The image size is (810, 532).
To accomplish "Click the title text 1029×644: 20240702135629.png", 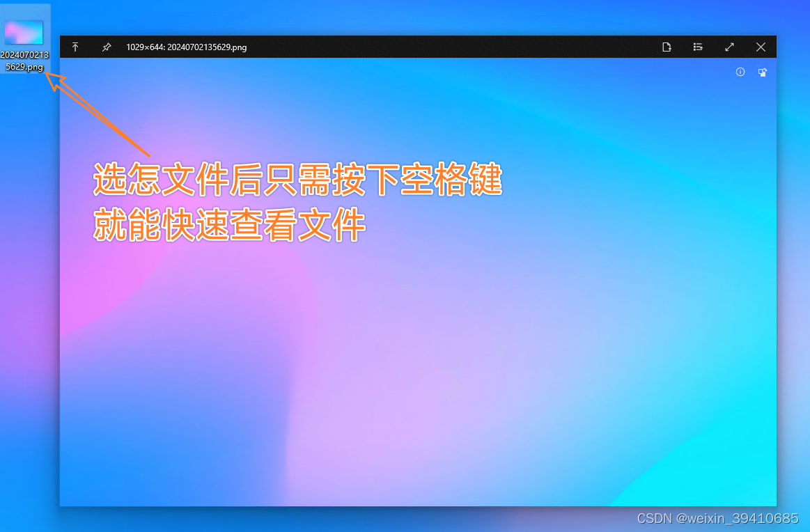I will (187, 47).
